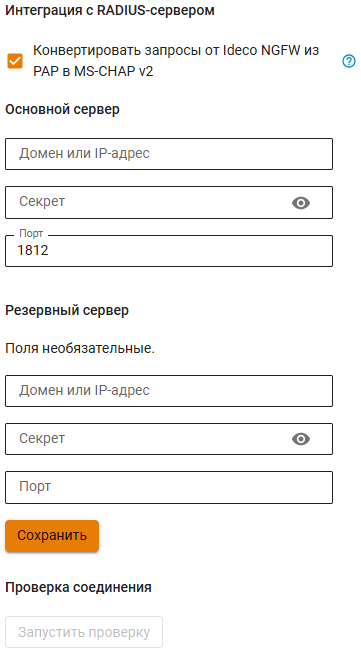Click the floating 'Порт' label above 1812
The width and height of the screenshot is (361, 653).
[x=31, y=234]
